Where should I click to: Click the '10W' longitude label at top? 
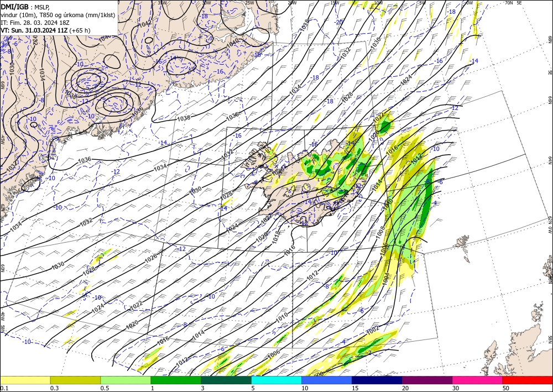tap(378, 3)
